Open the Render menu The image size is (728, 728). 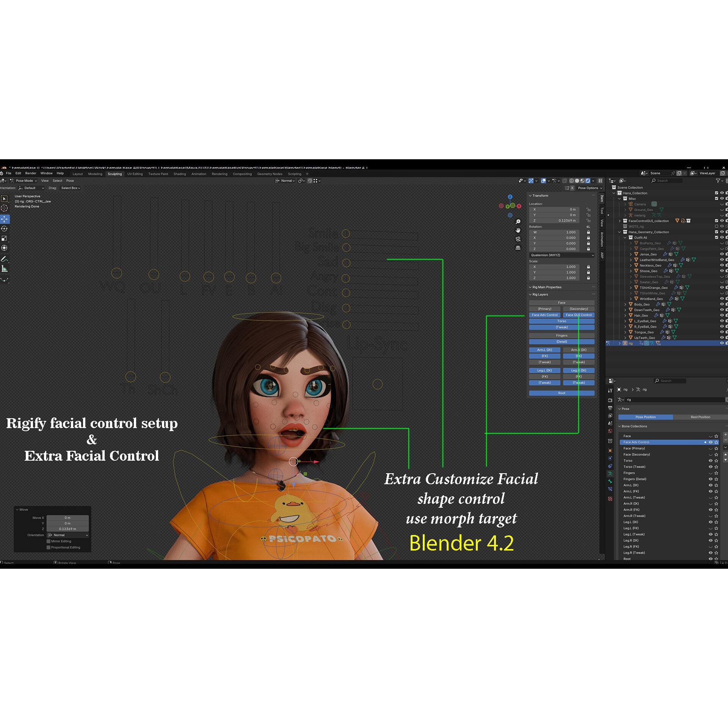[x=30, y=173]
